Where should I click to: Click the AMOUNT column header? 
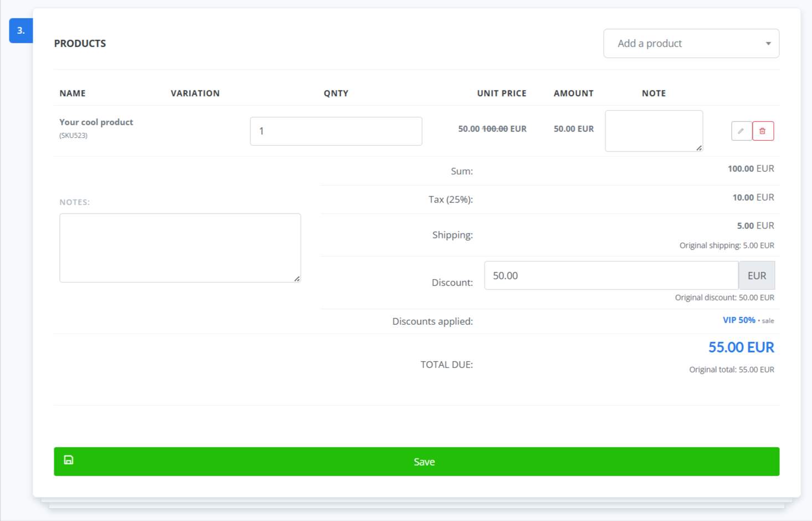[573, 93]
